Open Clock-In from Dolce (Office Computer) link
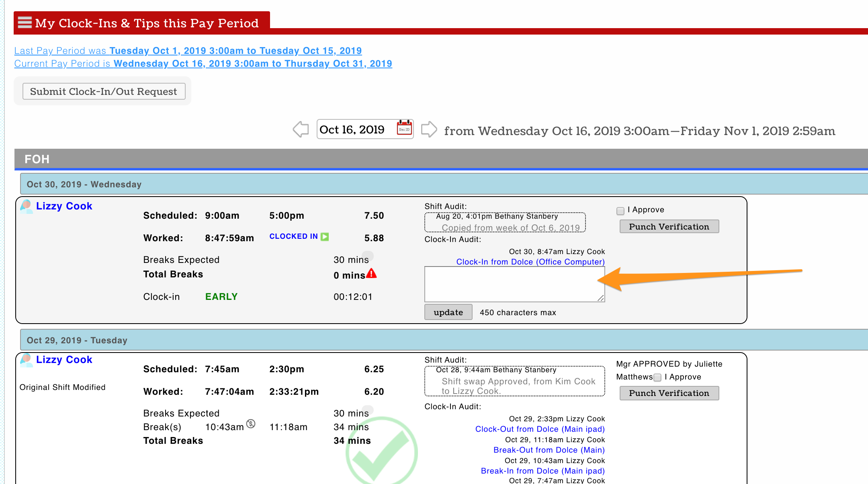This screenshot has width=868, height=484. click(x=530, y=262)
